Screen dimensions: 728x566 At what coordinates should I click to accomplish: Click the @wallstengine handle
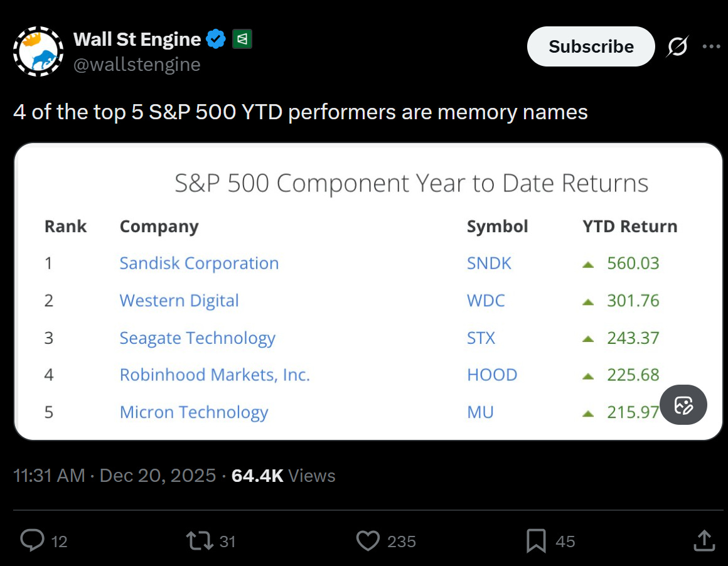tap(137, 65)
